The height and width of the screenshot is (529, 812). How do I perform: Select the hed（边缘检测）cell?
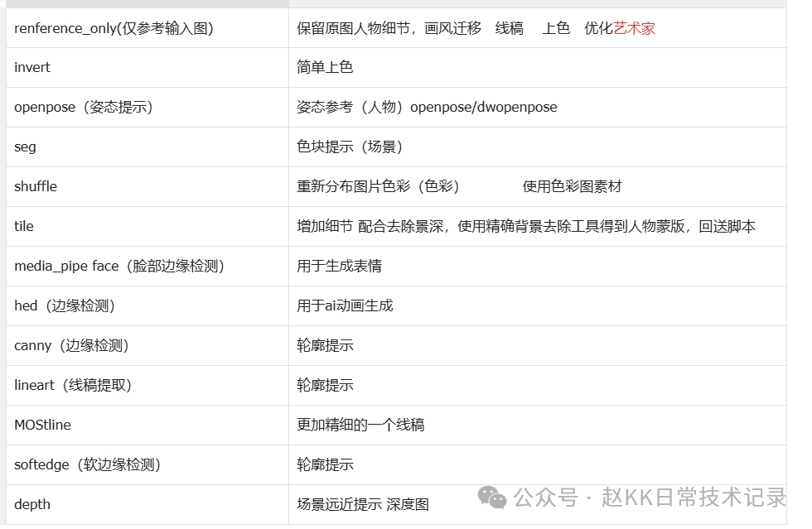[x=147, y=305]
